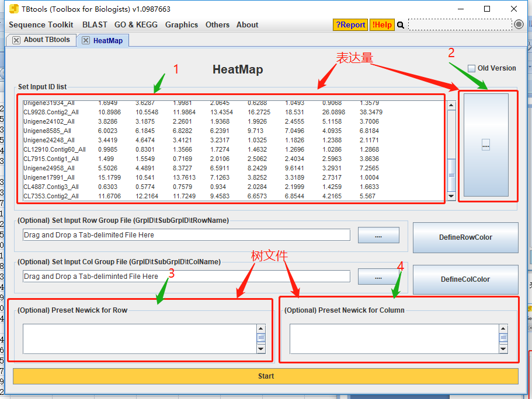Screen dimensions: 532x399
Task: Click the tall browse button for input ID list
Action: pyautogui.click(x=486, y=145)
